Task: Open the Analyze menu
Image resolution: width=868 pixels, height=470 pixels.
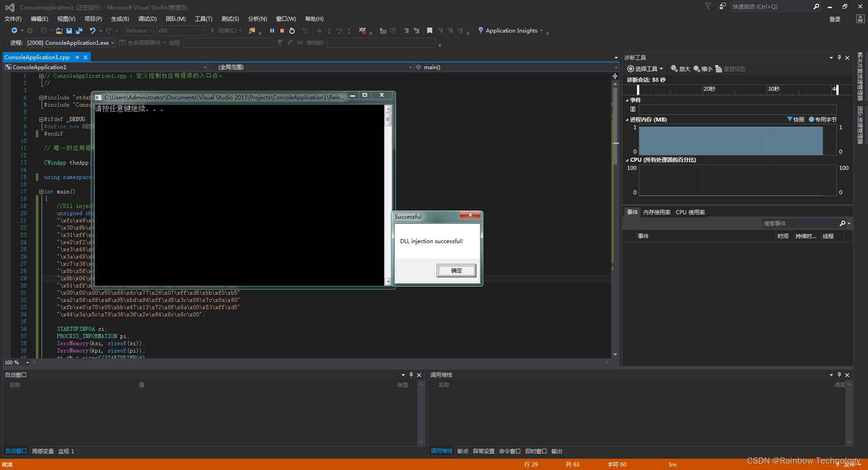Action: click(x=257, y=19)
